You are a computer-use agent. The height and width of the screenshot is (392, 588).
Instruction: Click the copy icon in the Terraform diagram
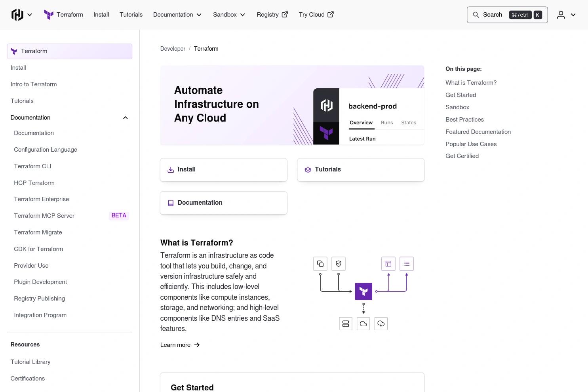click(x=320, y=264)
